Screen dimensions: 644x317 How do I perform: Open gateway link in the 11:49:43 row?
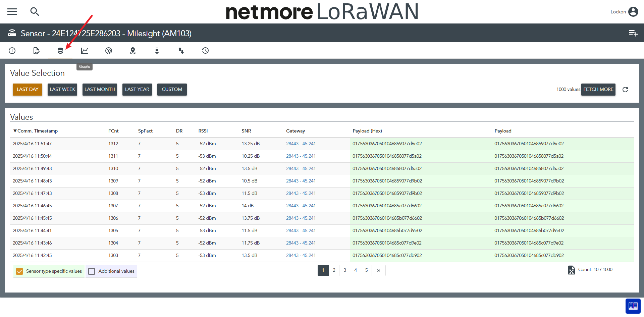click(x=301, y=168)
